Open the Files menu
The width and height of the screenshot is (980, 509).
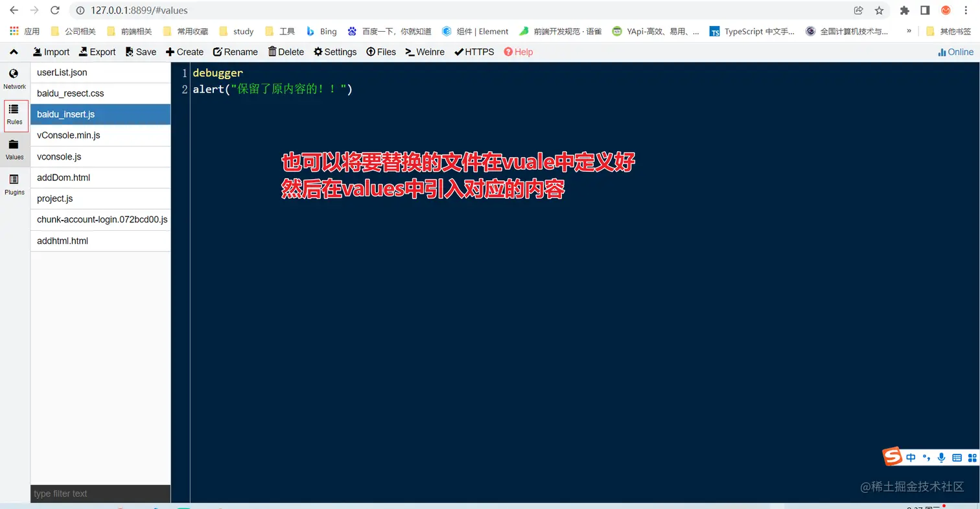(x=381, y=52)
